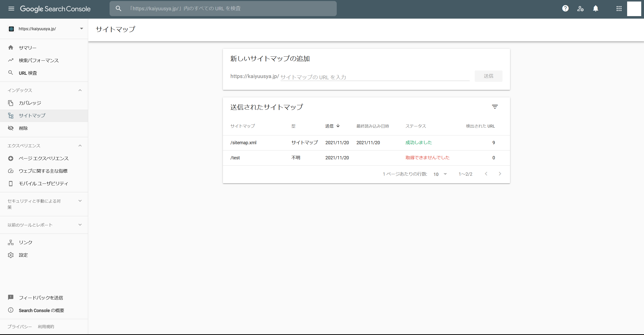The image size is (644, 335).
Task: Click the feedback icon beside フィードバックを送信
Action: pos(11,297)
